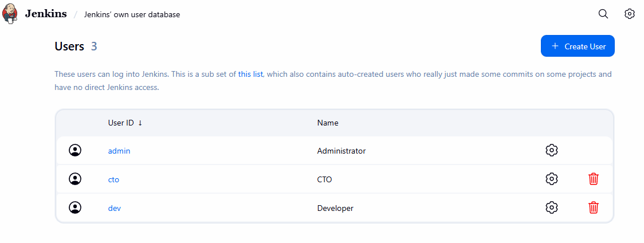644x243 pixels.
Task: Sort table by Name column header
Action: (x=328, y=123)
